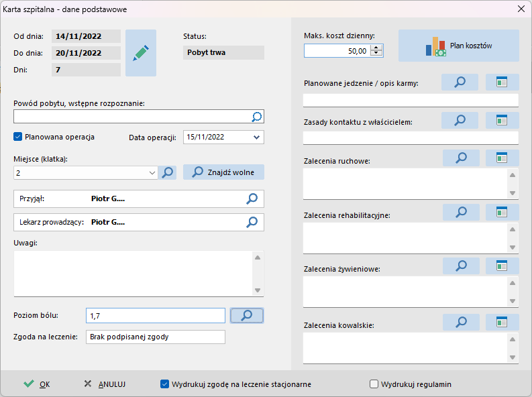
Task: Increase Maks. koszt dzienny with up arrow
Action: click(376, 48)
